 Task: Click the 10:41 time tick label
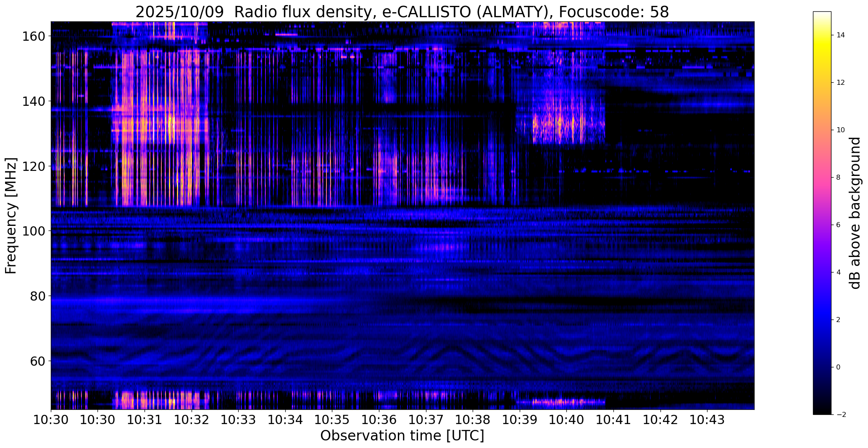tap(613, 420)
